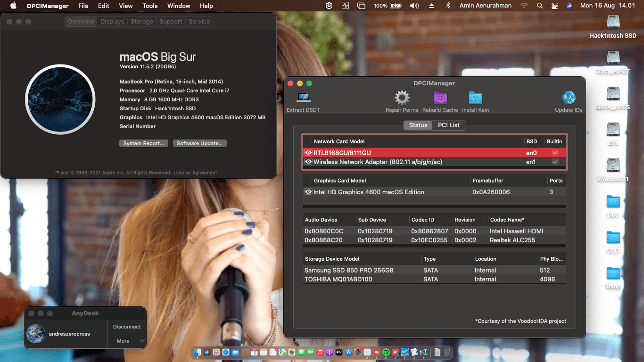Open the Apple menu
This screenshot has width=644, height=362.
[13, 6]
